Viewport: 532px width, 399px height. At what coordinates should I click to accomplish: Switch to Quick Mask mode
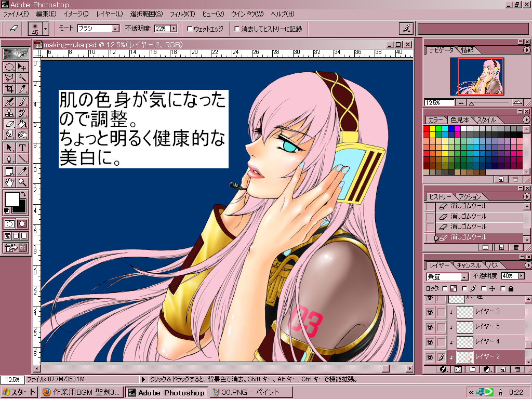click(22, 223)
